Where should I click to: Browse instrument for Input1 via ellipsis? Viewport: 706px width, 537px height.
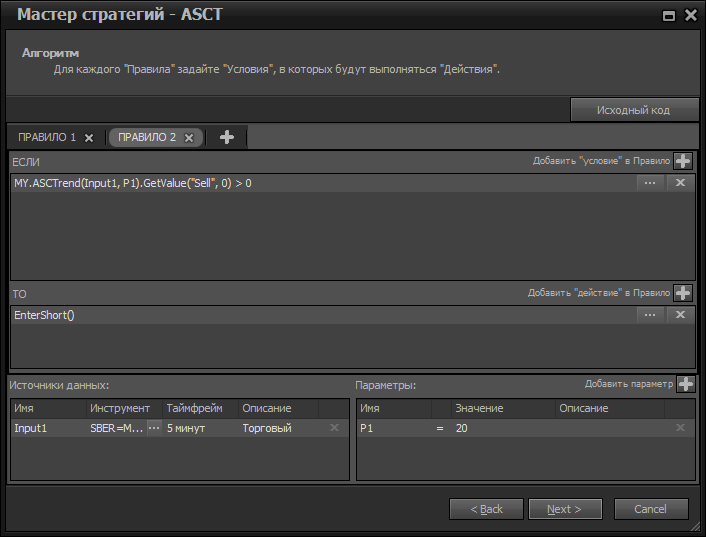(154, 428)
